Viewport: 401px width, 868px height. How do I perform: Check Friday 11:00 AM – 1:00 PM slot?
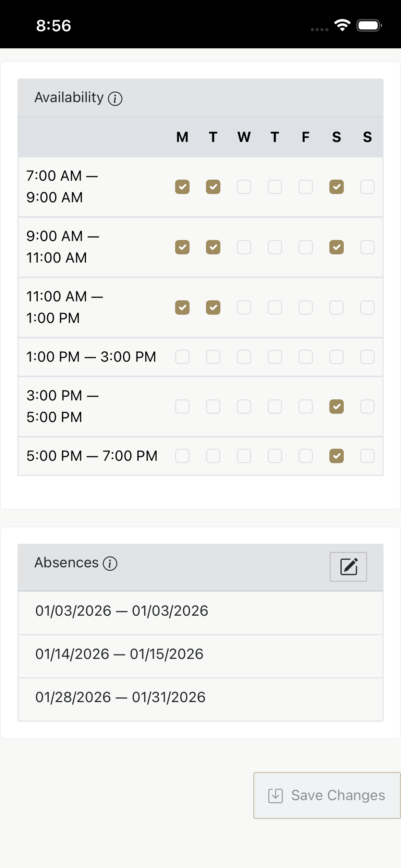(x=306, y=308)
